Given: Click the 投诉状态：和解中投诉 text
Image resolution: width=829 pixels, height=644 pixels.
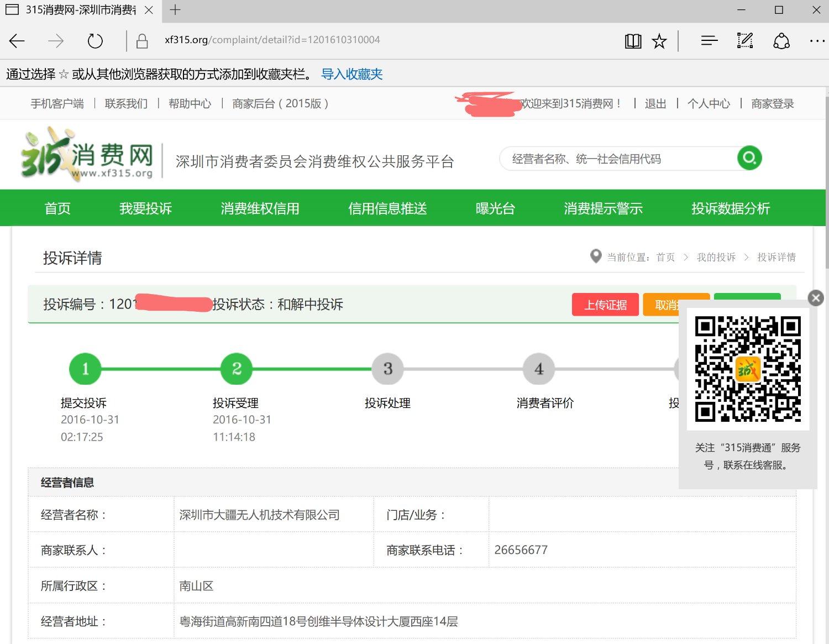Looking at the screenshot, I should pos(277,305).
